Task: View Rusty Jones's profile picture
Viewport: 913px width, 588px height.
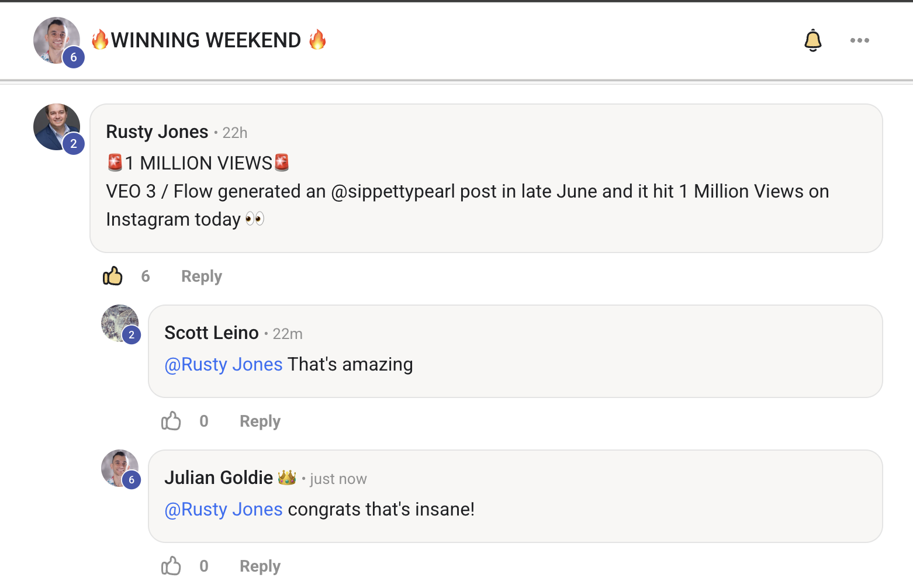Action: click(x=57, y=127)
